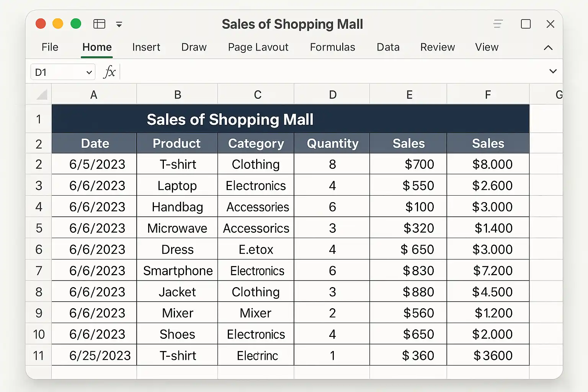Viewport: 588px width, 392px height.
Task: Click the maximize window square icon
Action: tap(526, 24)
